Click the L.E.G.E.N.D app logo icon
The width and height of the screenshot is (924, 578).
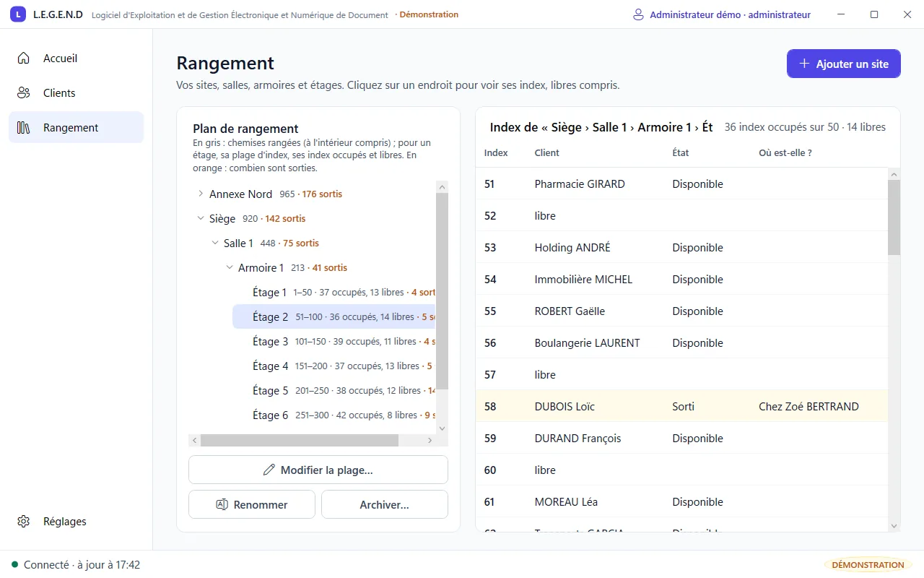point(19,14)
